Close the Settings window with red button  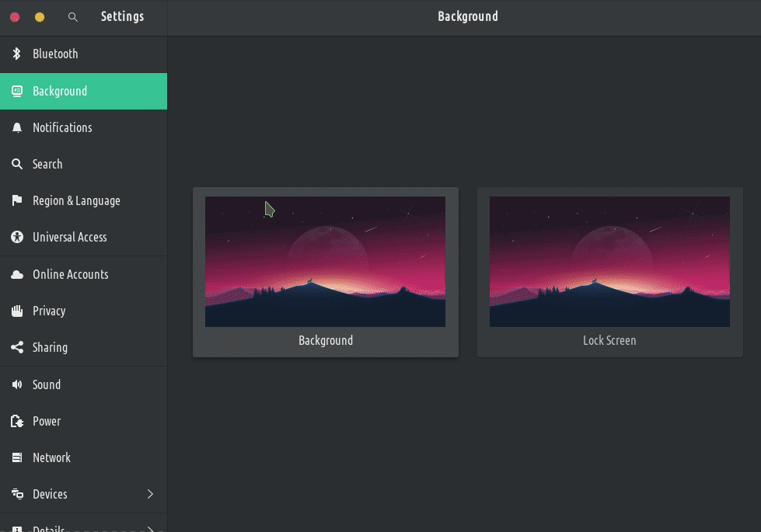(x=15, y=17)
